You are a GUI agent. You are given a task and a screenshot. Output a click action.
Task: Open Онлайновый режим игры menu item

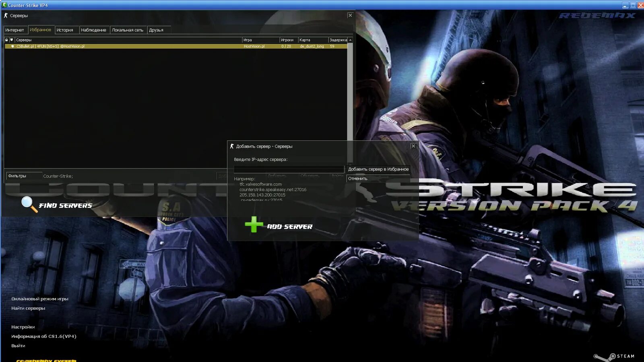40,299
